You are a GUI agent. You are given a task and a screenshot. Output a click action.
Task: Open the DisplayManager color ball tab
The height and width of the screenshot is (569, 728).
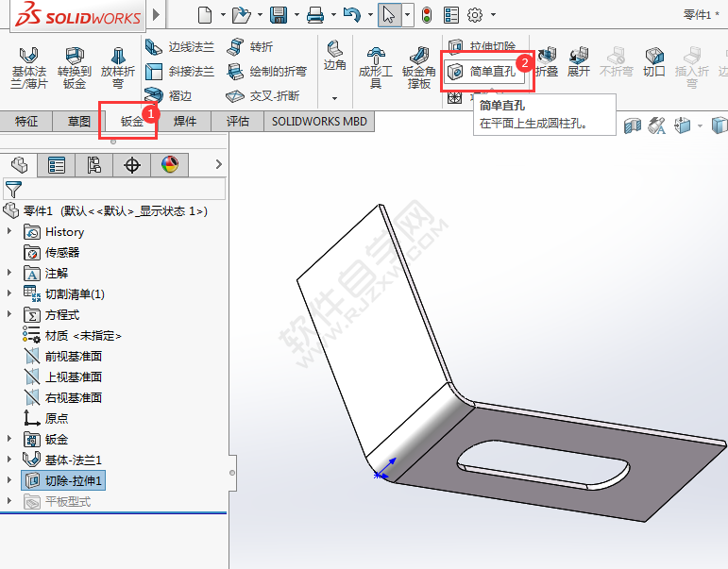[x=170, y=165]
